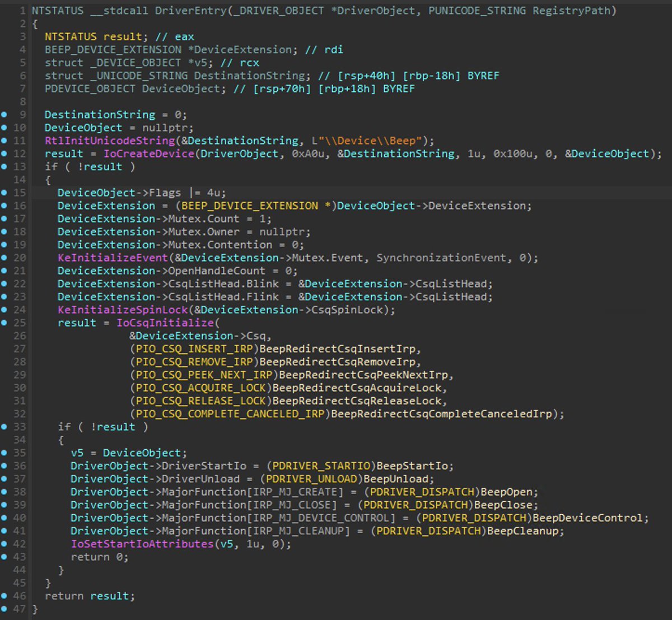Toggle breakpoint dot on line 20
The height and width of the screenshot is (620, 672).
click(x=4, y=258)
